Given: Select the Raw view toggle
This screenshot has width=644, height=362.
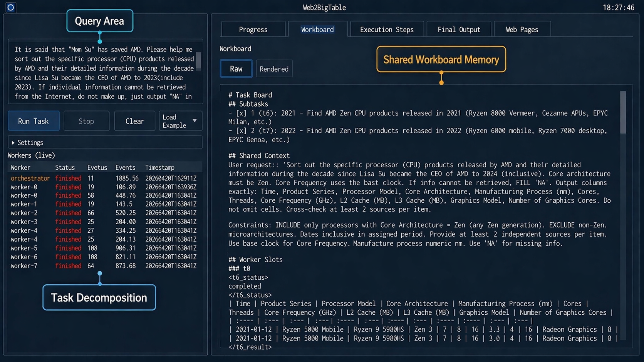Looking at the screenshot, I should (236, 69).
